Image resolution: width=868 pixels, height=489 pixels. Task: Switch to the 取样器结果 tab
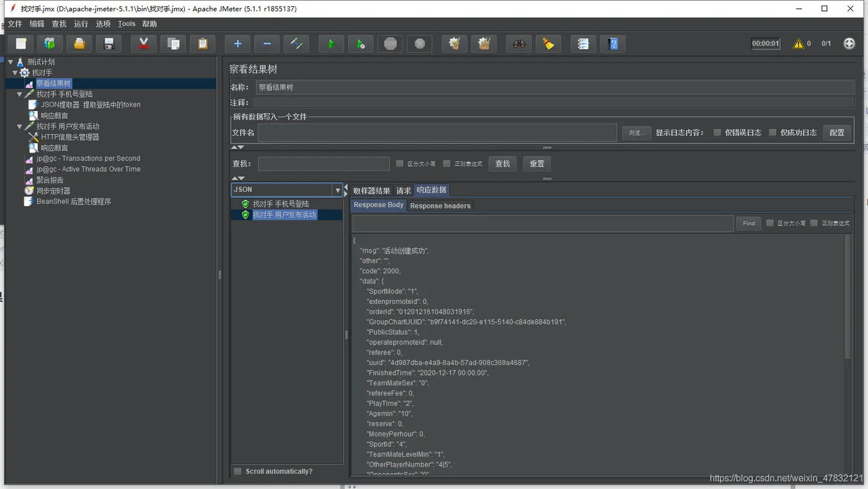click(x=371, y=191)
